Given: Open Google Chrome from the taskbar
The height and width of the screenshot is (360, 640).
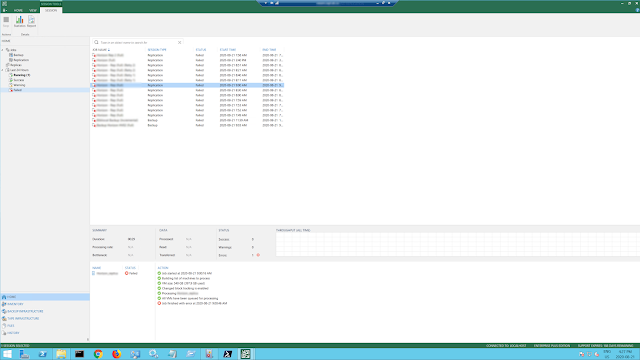Looking at the screenshot, I should click(x=98, y=354).
